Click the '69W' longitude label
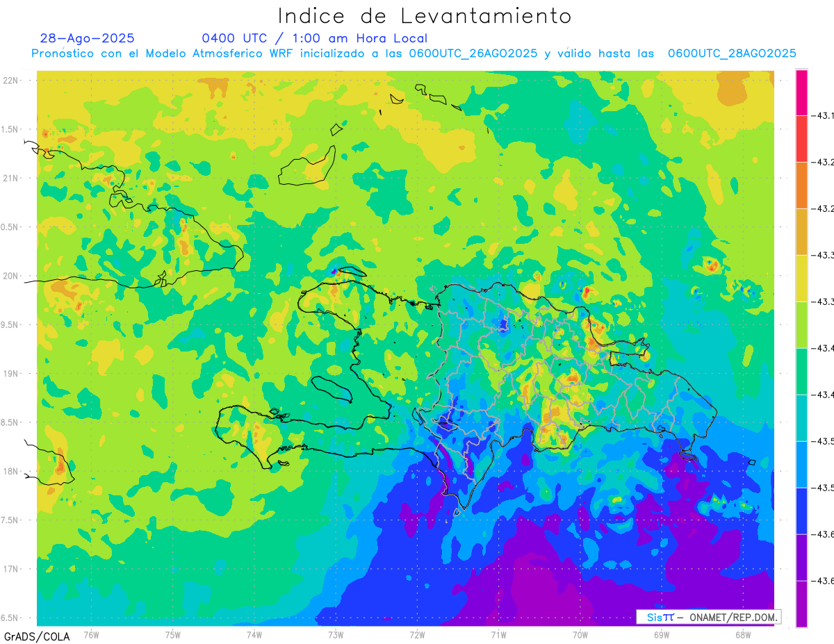Image resolution: width=834 pixels, height=644 pixels. pyautogui.click(x=662, y=634)
